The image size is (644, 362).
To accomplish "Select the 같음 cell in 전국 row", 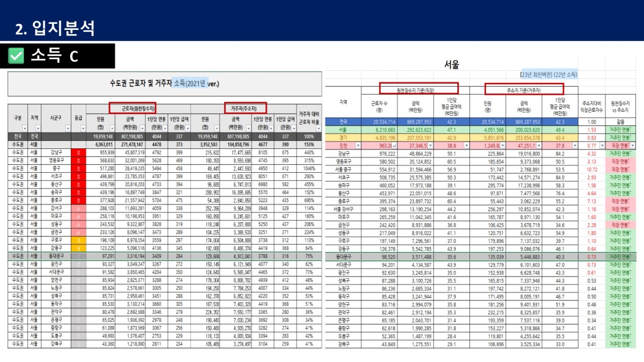I will 621,122.
